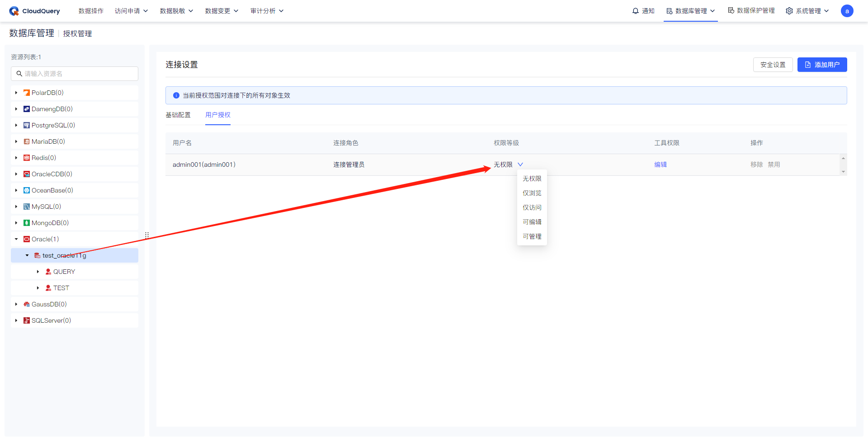Click 移除 for admin001
Screen dimensions: 868x442
[x=757, y=165]
